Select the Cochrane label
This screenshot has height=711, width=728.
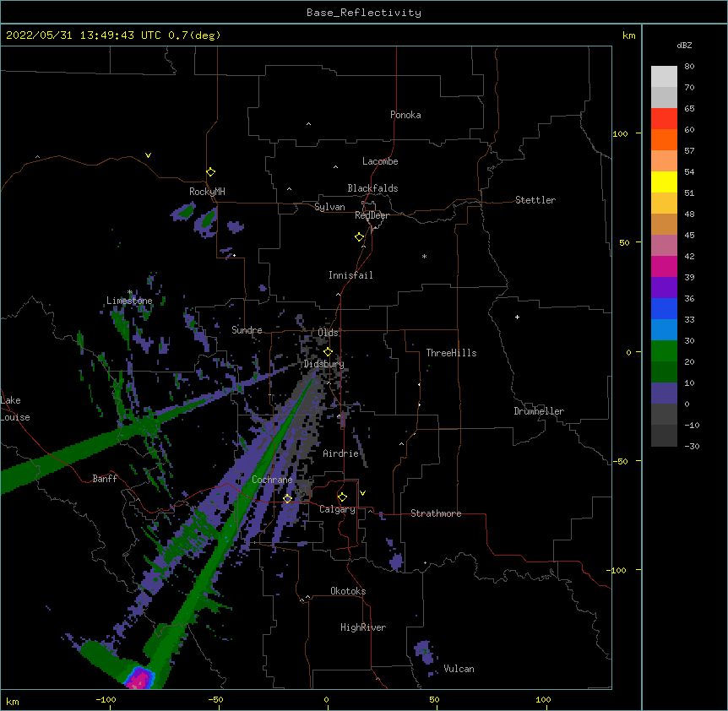tap(272, 480)
